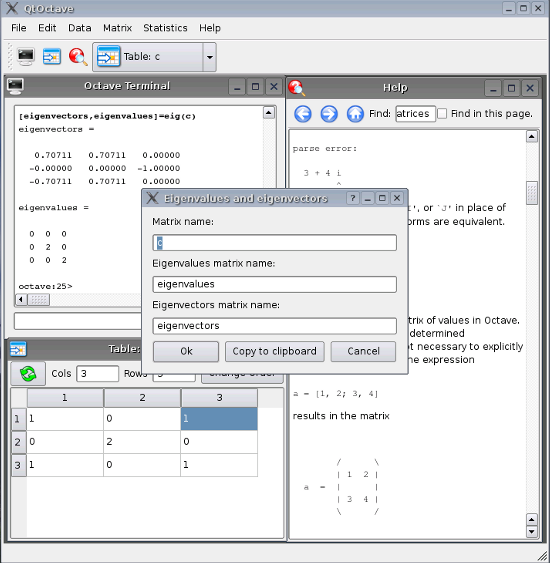
Task: Open the Help search toolbar icon
Action: pos(78,57)
